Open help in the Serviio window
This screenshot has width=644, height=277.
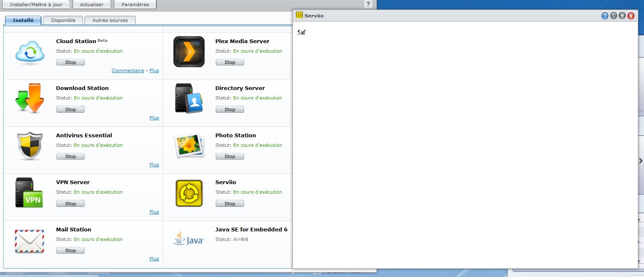pos(605,16)
